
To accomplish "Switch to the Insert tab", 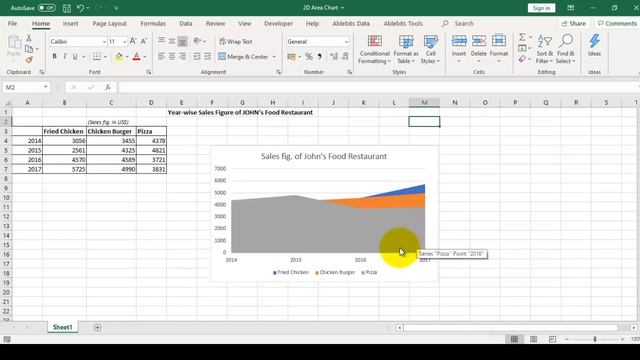I will [x=71, y=24].
